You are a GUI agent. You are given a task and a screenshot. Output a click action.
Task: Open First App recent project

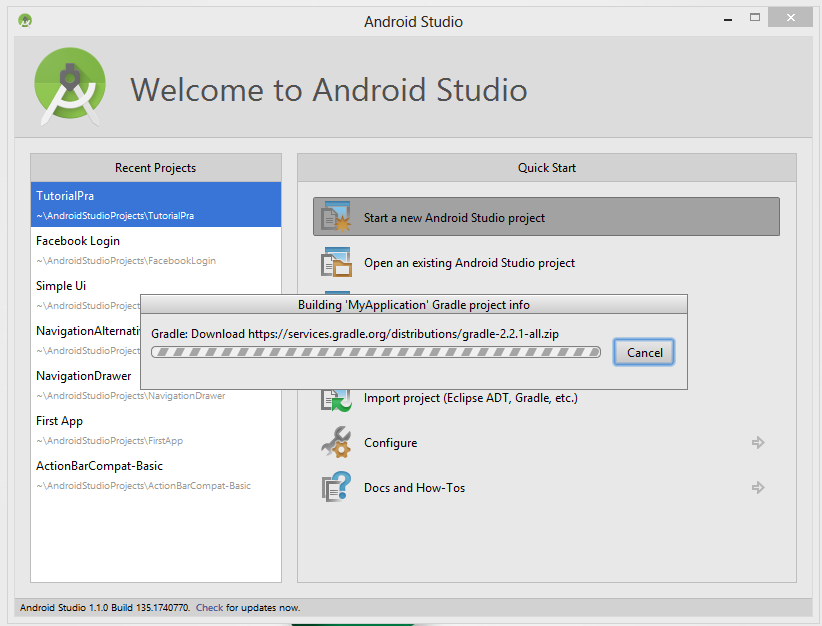(x=156, y=430)
